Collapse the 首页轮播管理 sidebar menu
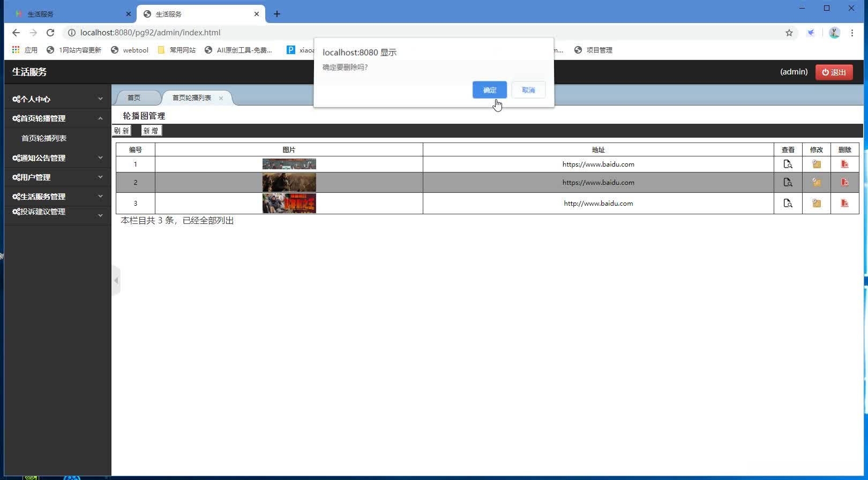This screenshot has width=868, height=480. tap(57, 118)
